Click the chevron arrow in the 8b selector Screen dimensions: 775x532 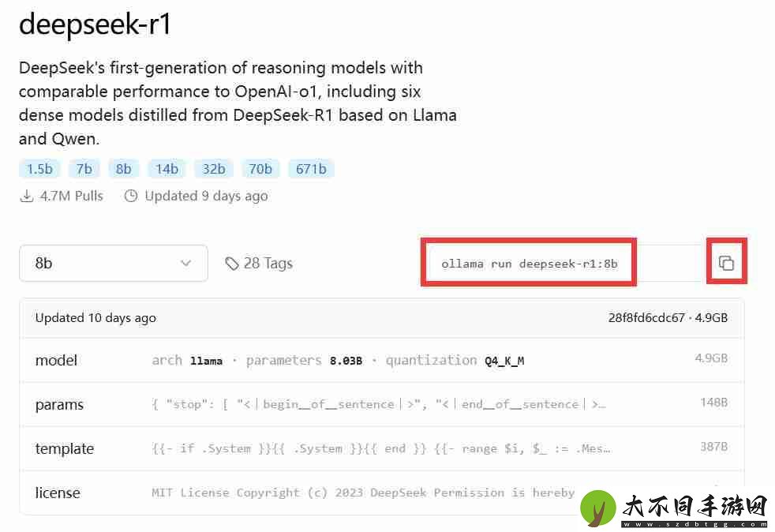pyautogui.click(x=185, y=263)
